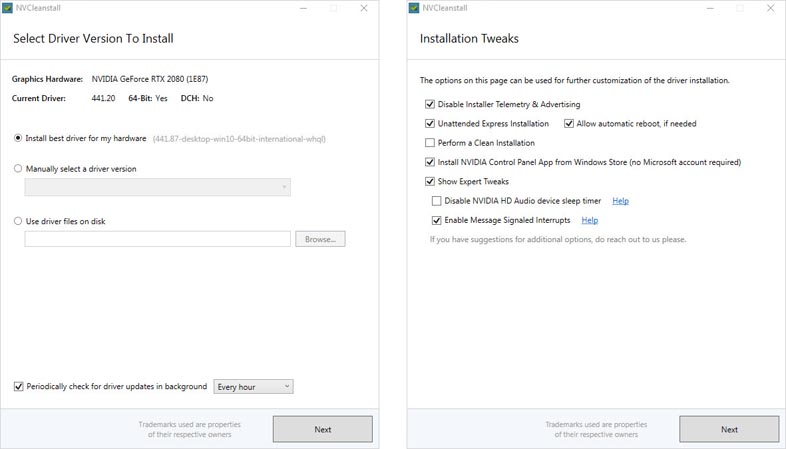
Task: Toggle Show Expert Tweaks checkbox
Action: (430, 181)
